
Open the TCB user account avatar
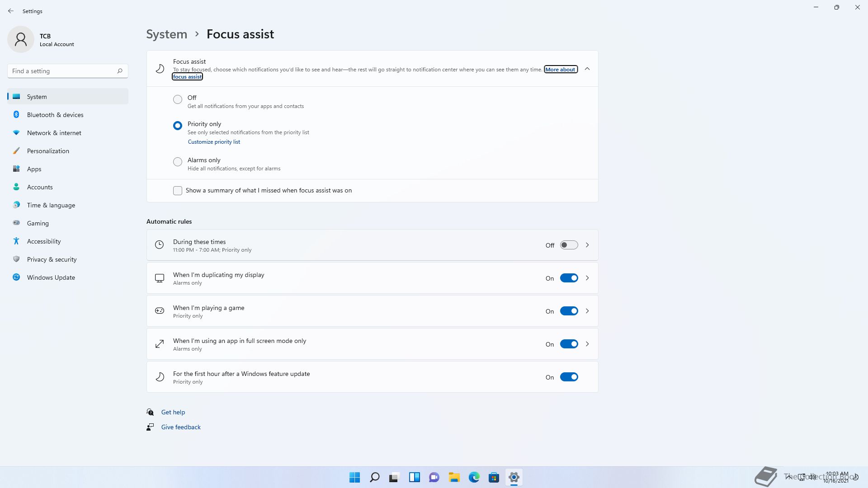pyautogui.click(x=21, y=39)
